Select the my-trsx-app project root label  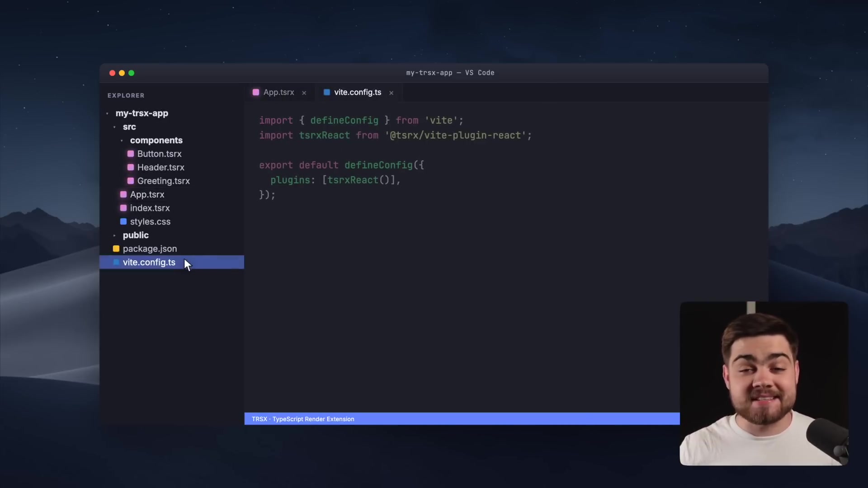click(142, 113)
